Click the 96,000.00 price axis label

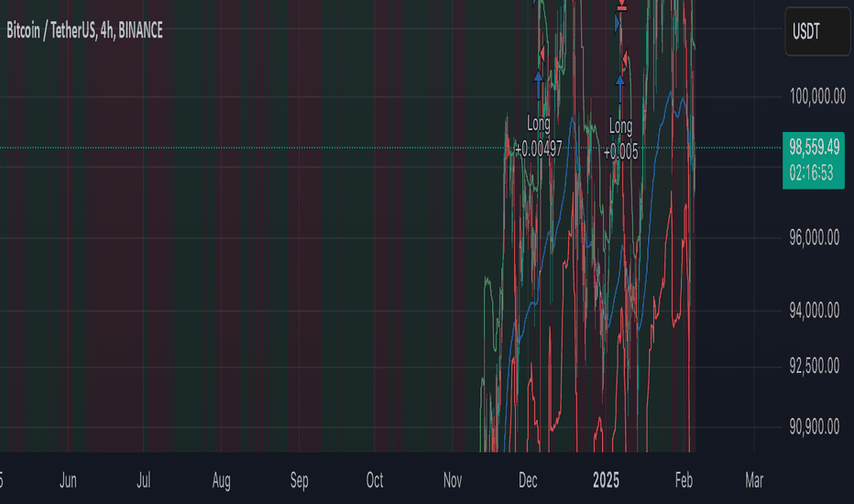pos(815,237)
